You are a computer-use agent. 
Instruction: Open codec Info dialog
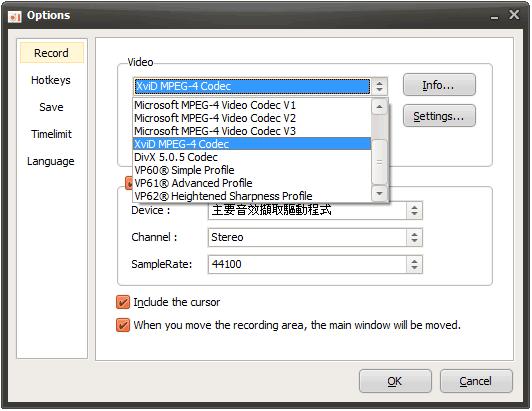(x=439, y=85)
